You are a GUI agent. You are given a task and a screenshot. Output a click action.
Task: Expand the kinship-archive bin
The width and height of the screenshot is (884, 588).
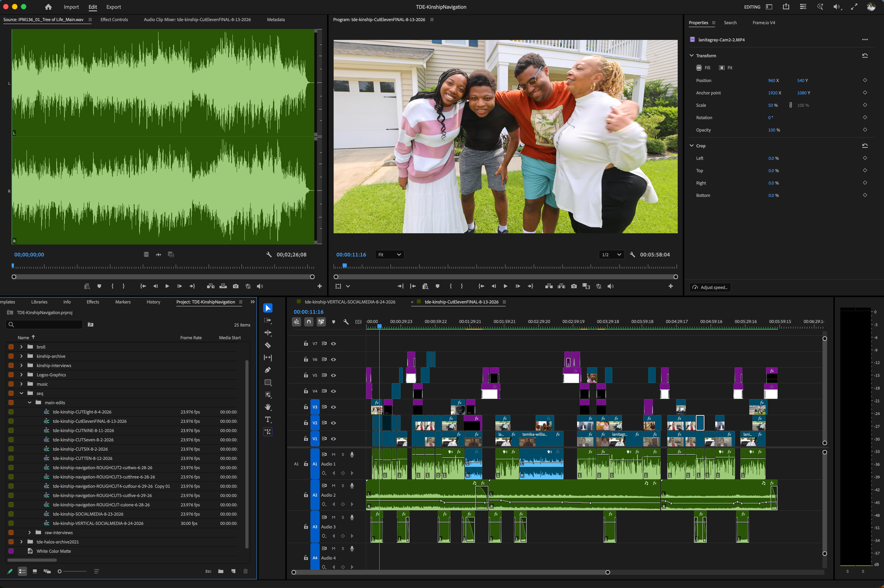tap(21, 356)
